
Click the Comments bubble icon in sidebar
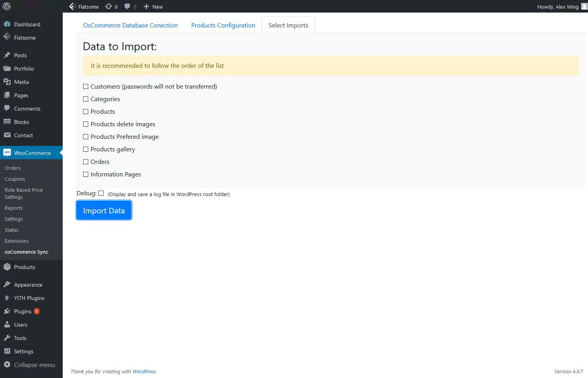7,108
